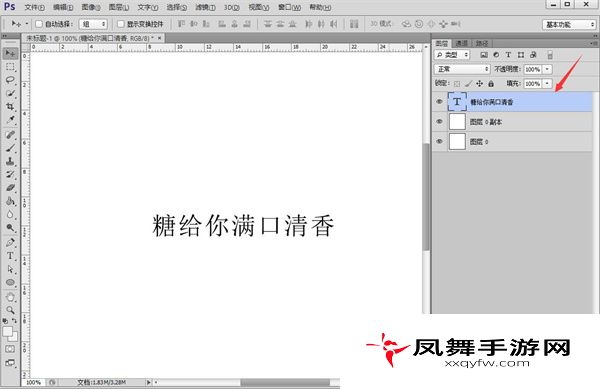
Task: Click the lock all layer icon
Action: tap(491, 83)
